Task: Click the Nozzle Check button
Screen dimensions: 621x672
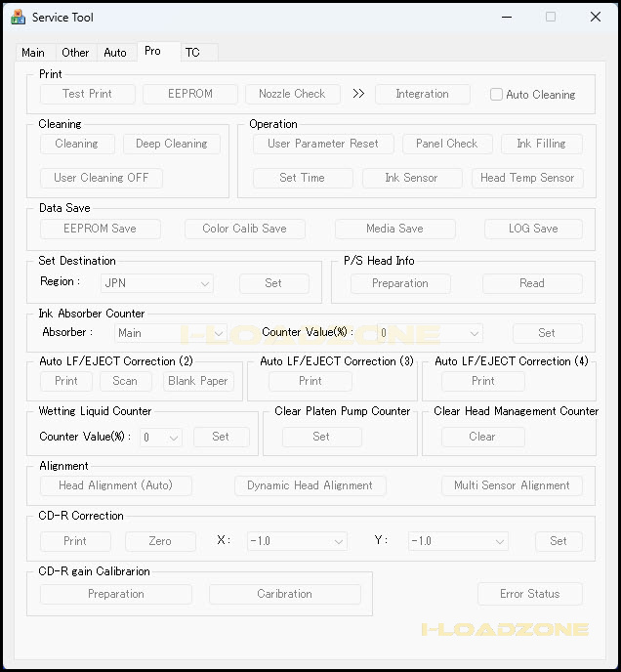Action: pyautogui.click(x=292, y=94)
